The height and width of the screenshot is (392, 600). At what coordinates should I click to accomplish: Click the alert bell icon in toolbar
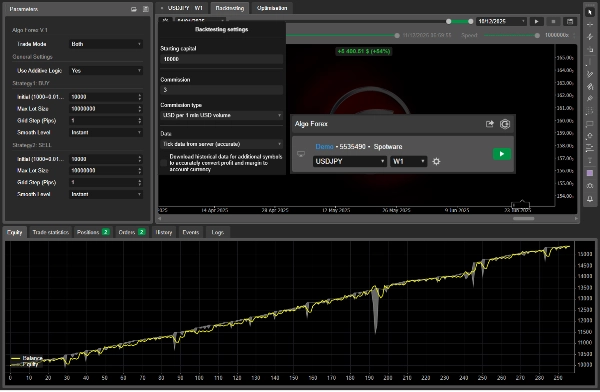click(590, 198)
